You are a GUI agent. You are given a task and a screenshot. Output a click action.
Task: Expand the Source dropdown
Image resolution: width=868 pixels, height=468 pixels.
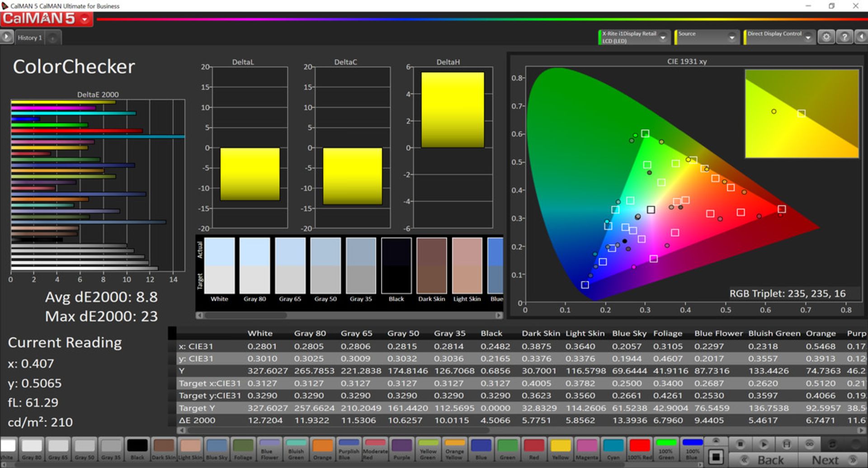[x=731, y=38]
